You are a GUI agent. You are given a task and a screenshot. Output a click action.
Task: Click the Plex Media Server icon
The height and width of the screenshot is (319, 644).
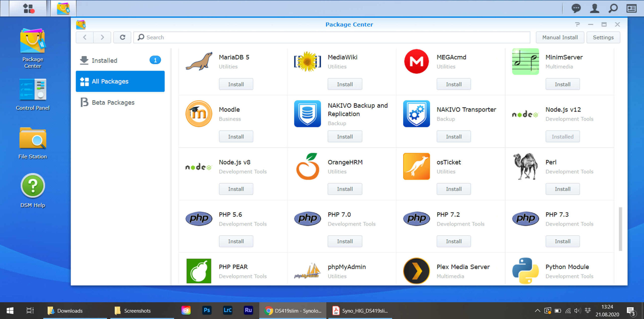[416, 271]
